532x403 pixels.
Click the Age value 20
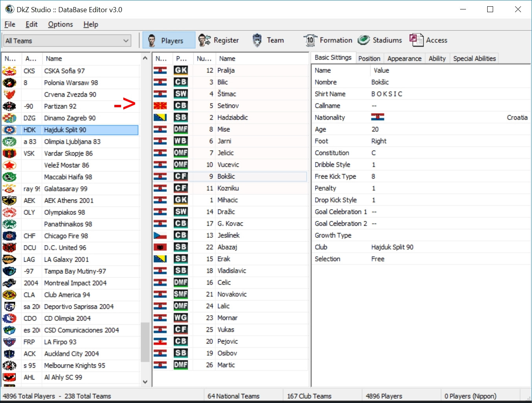pos(375,129)
